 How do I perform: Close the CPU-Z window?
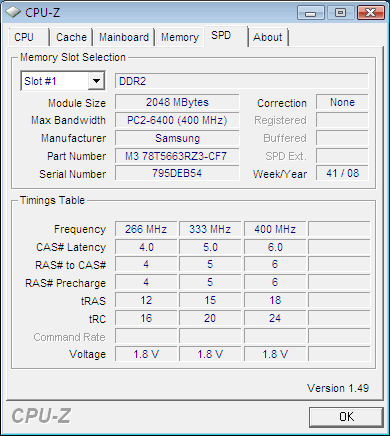[370, 13]
